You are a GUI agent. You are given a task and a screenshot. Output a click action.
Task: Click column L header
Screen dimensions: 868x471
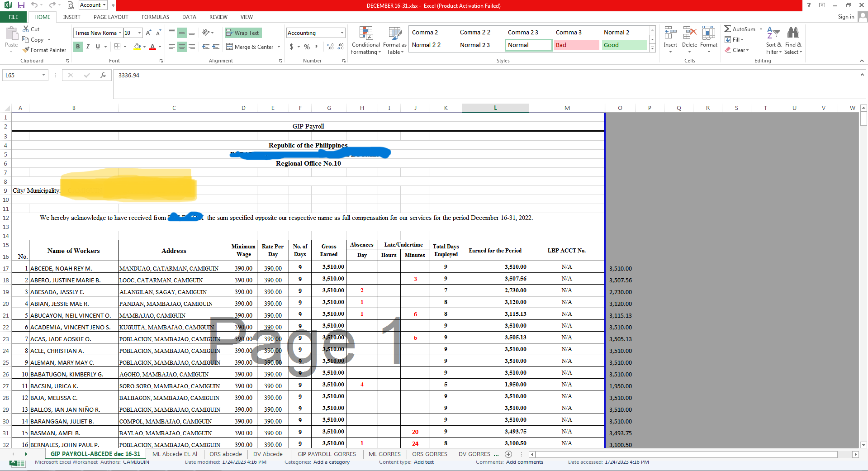(495, 108)
